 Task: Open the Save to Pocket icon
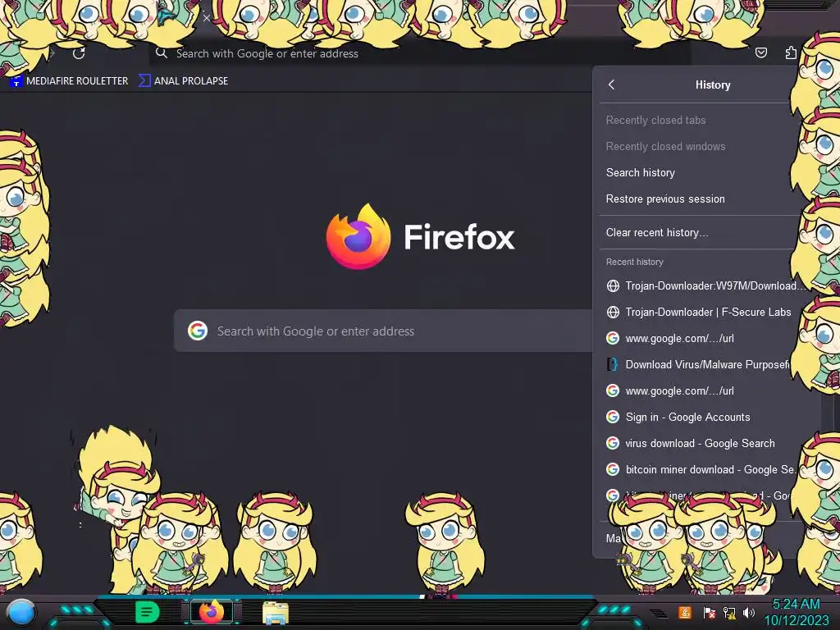tap(760, 52)
